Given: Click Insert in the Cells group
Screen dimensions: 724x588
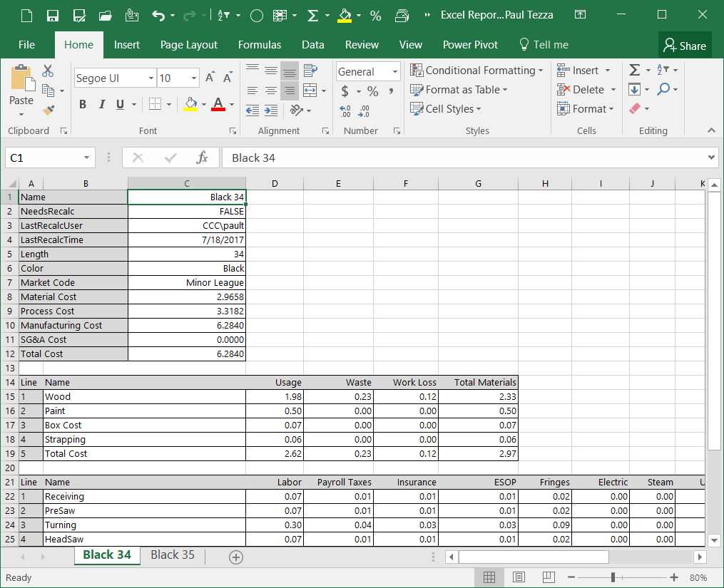Looking at the screenshot, I should 583,71.
